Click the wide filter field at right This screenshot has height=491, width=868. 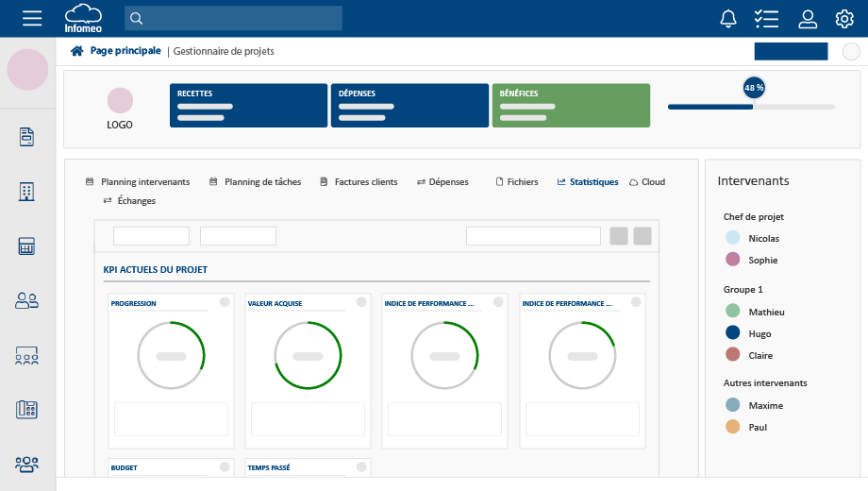point(533,236)
